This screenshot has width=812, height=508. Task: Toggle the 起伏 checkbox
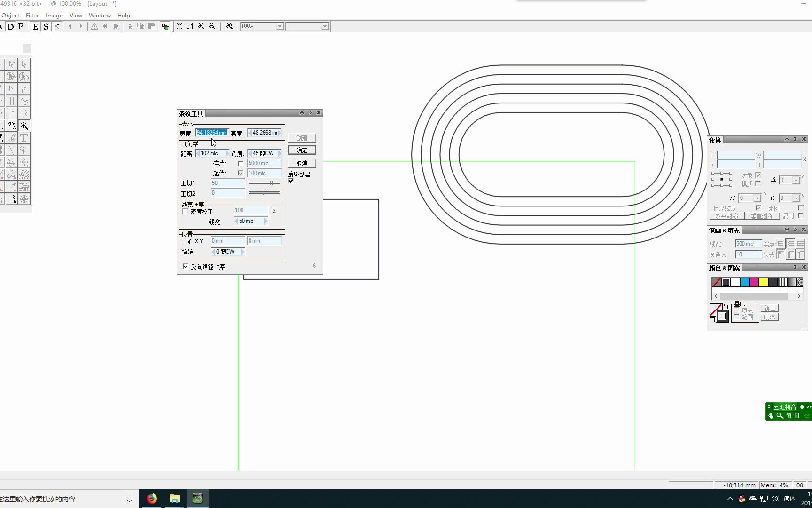pyautogui.click(x=241, y=173)
